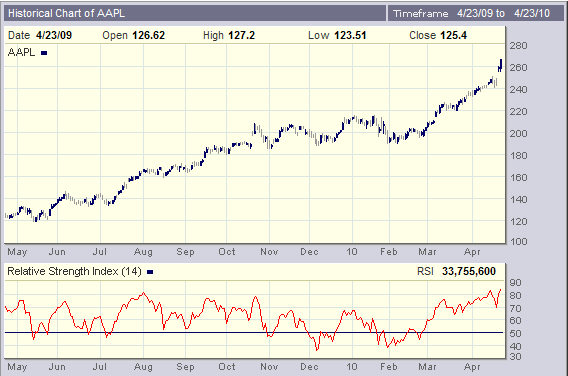Image resolution: width=568 pixels, height=376 pixels.
Task: Click the Open value 126.62
Action: click(149, 35)
